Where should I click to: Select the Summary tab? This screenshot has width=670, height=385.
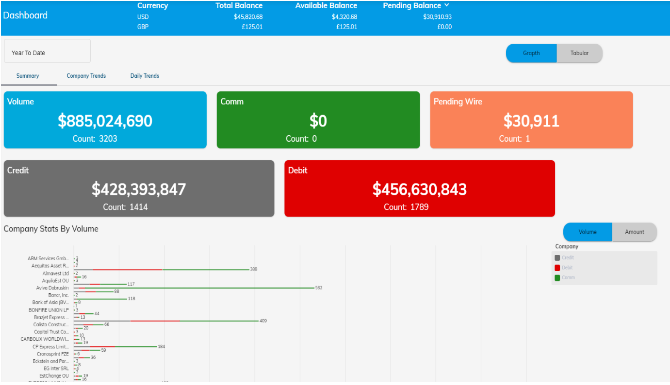pyautogui.click(x=28, y=76)
